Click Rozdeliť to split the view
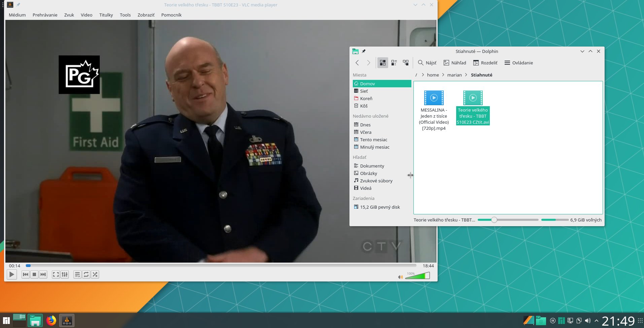The height and width of the screenshot is (328, 644). click(485, 63)
